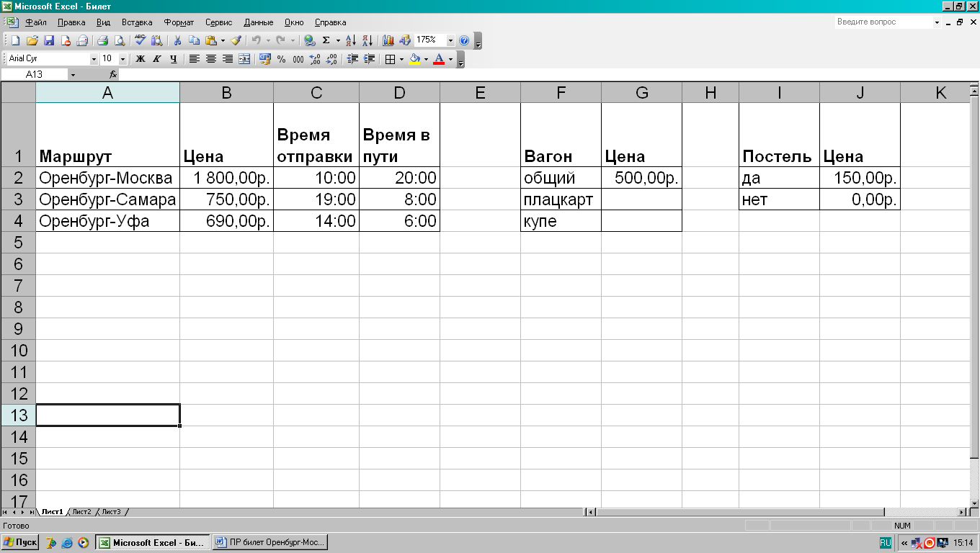
Task: Switch to the Лист3 sheet tab
Action: tap(111, 512)
